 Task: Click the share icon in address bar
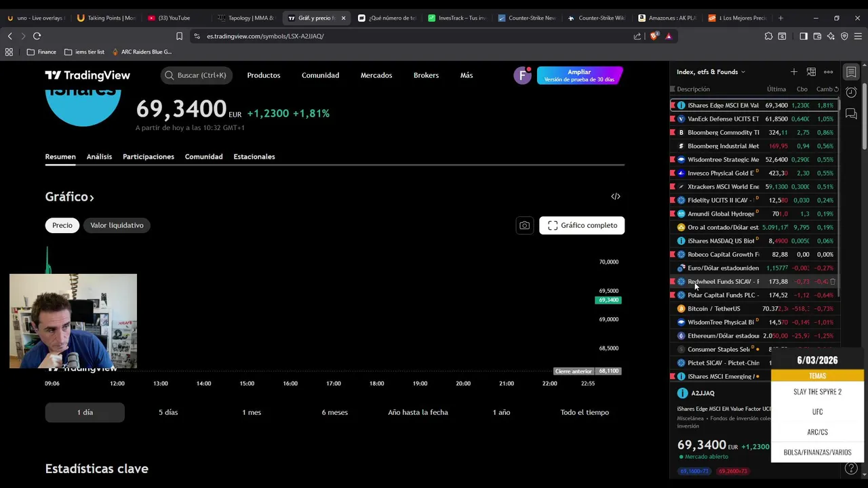637,36
